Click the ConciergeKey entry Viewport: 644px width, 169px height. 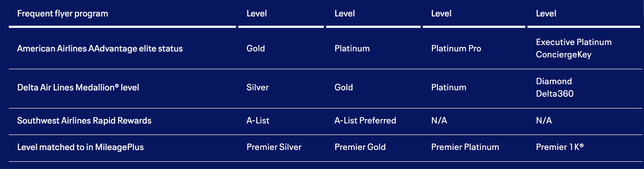pos(563,55)
